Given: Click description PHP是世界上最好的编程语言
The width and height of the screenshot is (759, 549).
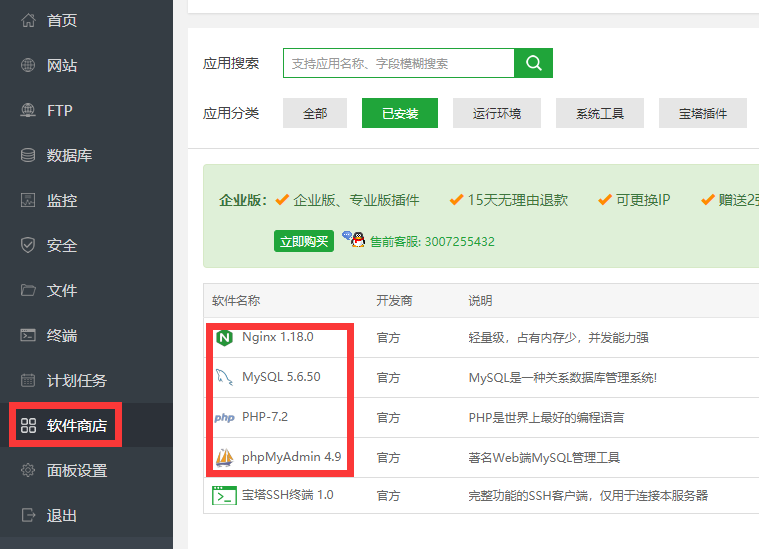Looking at the screenshot, I should coord(546,417).
